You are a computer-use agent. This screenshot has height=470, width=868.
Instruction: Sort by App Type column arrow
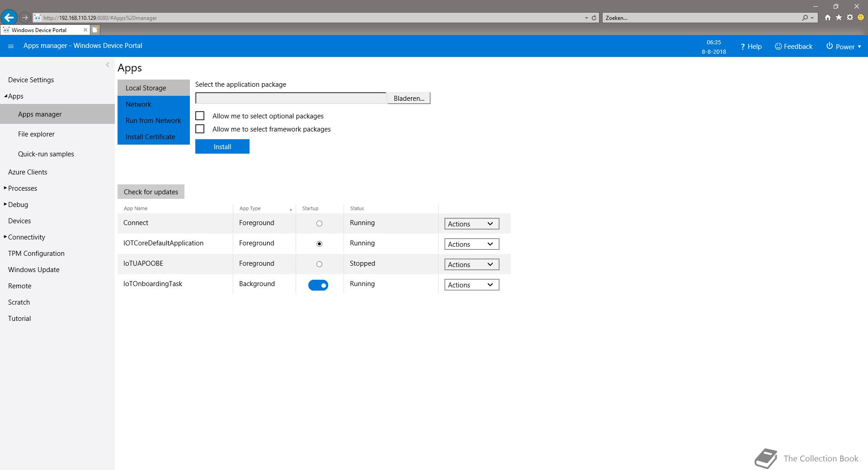(291, 210)
